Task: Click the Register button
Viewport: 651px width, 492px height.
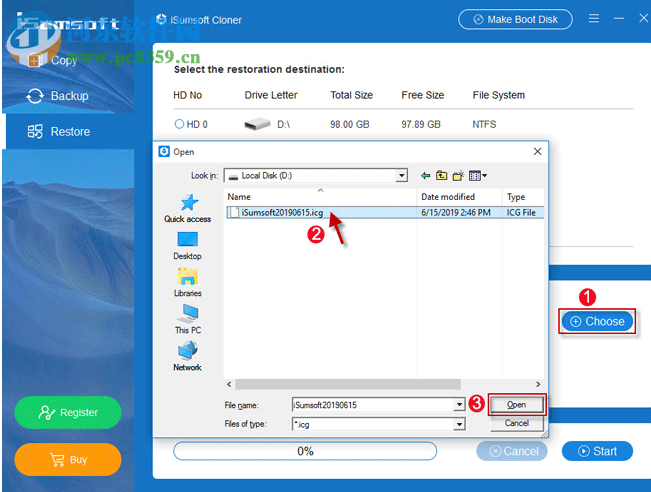Action: (x=68, y=412)
